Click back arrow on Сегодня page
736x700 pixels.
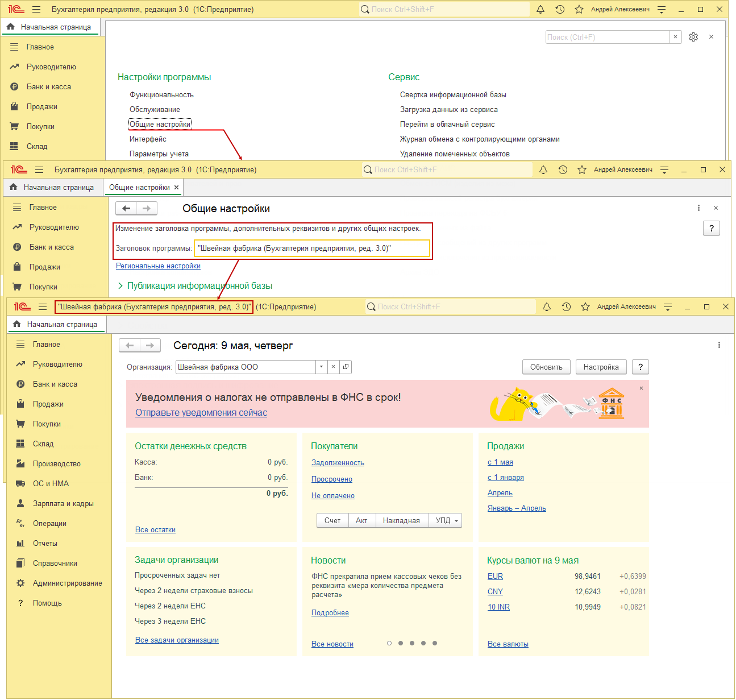pyautogui.click(x=130, y=345)
